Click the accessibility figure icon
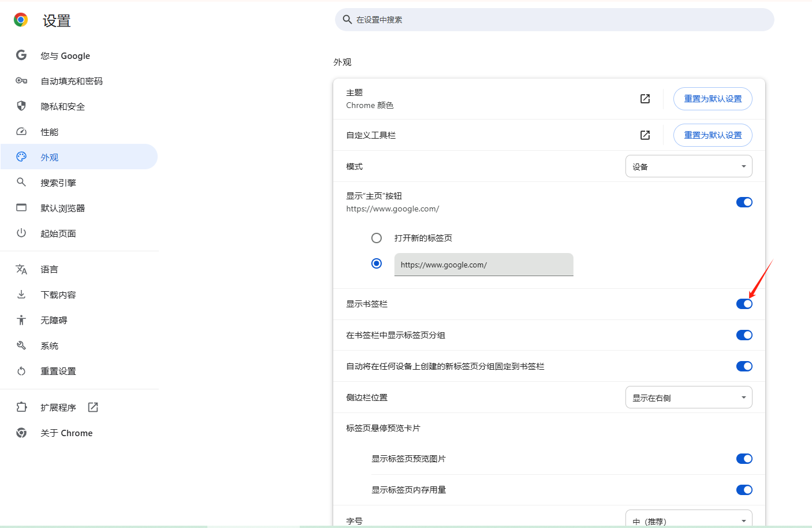 coord(21,320)
